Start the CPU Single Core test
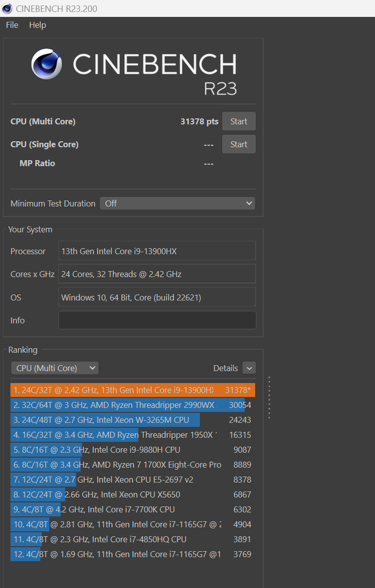This screenshot has height=588, width=375. 239,144
